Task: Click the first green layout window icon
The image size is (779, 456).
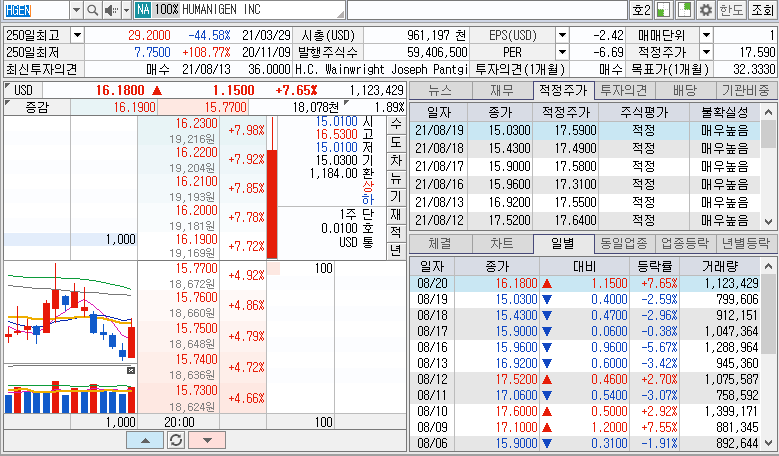Action: click(663, 10)
